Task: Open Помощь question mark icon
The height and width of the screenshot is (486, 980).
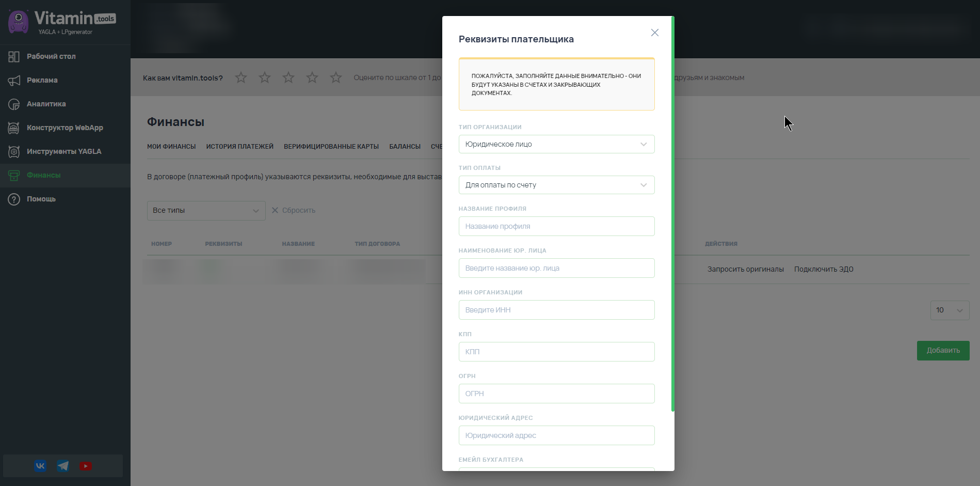Action: coord(14,199)
